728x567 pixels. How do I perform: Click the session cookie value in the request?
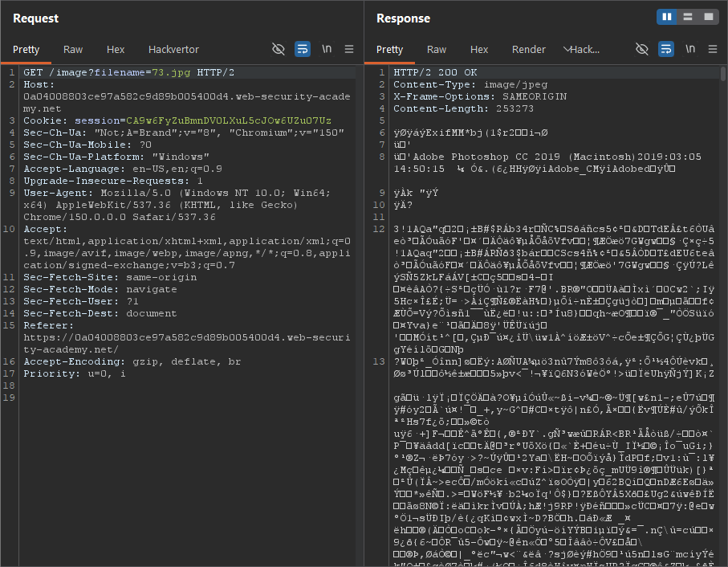(x=229, y=120)
